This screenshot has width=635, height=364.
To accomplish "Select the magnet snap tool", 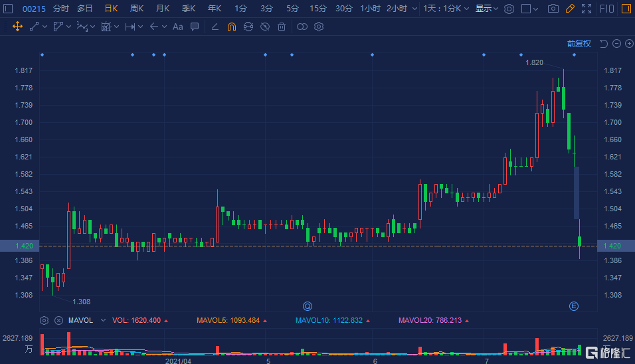I will point(231,27).
